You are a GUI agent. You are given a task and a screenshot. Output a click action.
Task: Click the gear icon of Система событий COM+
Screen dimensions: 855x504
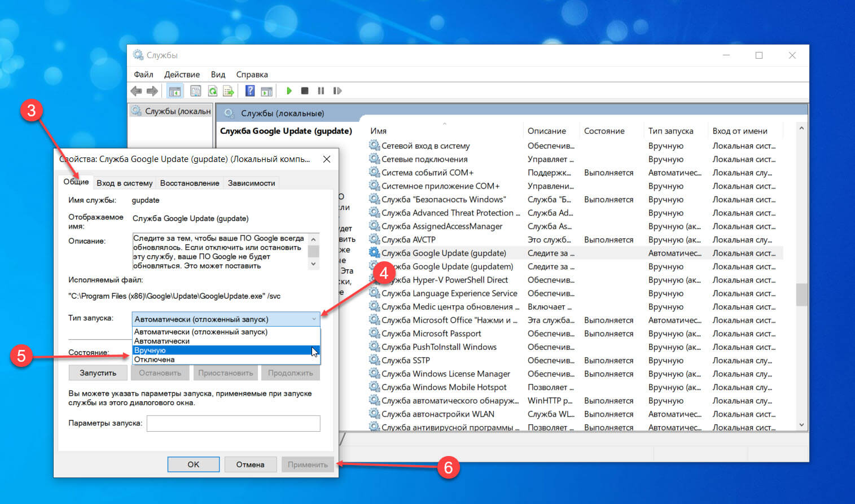tap(374, 172)
